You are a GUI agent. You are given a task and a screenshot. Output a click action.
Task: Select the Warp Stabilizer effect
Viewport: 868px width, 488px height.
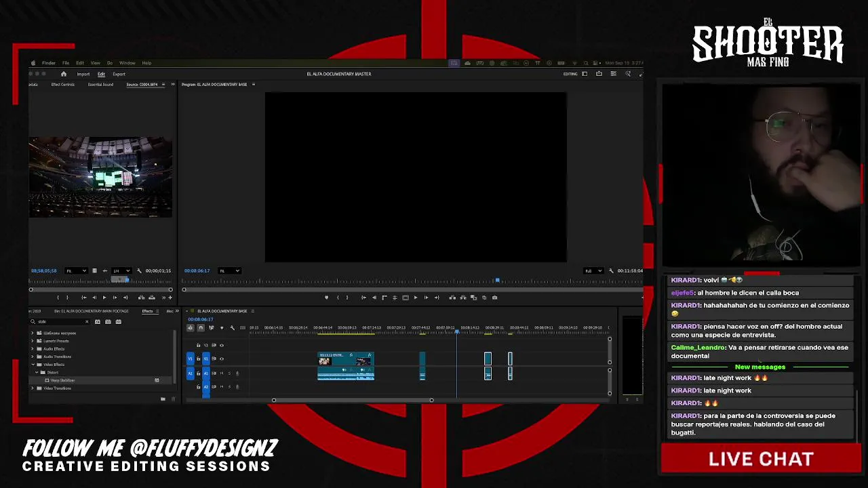point(62,380)
